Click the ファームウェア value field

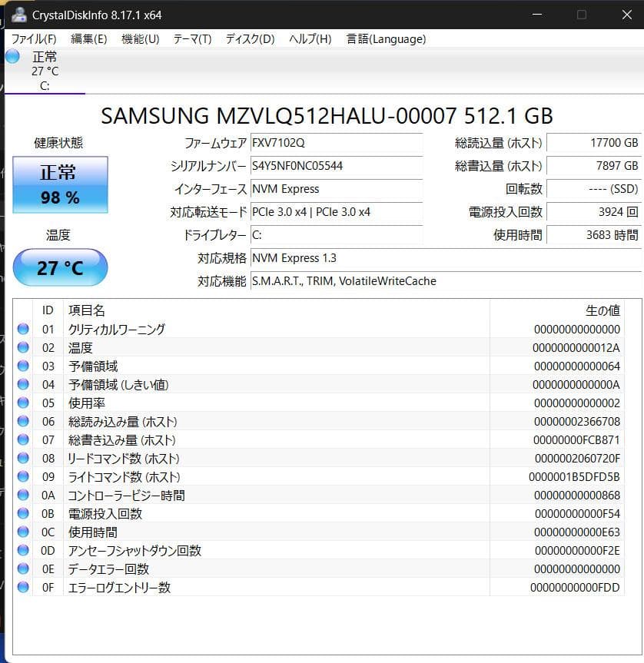coord(337,143)
